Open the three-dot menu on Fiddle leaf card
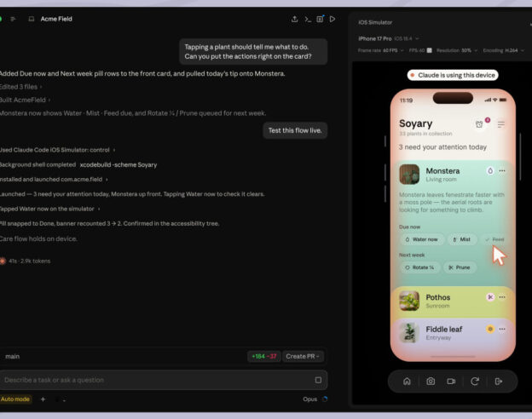532x419 pixels. coord(502,329)
